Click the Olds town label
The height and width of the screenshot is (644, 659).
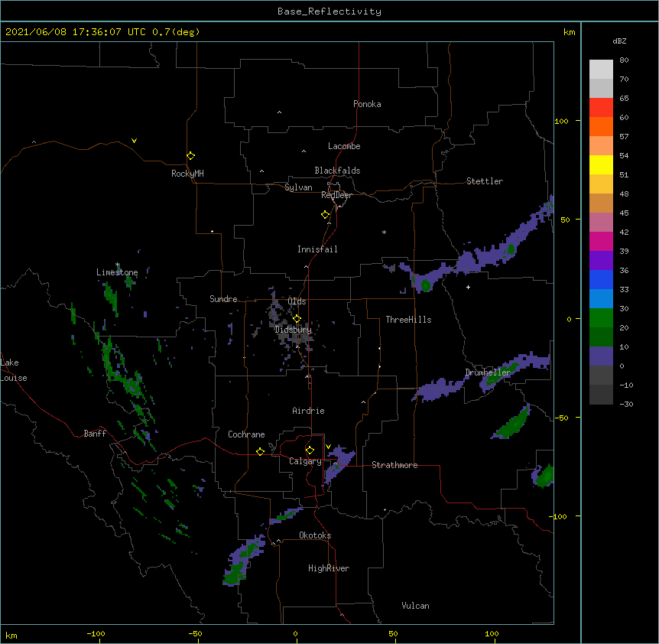pyautogui.click(x=297, y=301)
